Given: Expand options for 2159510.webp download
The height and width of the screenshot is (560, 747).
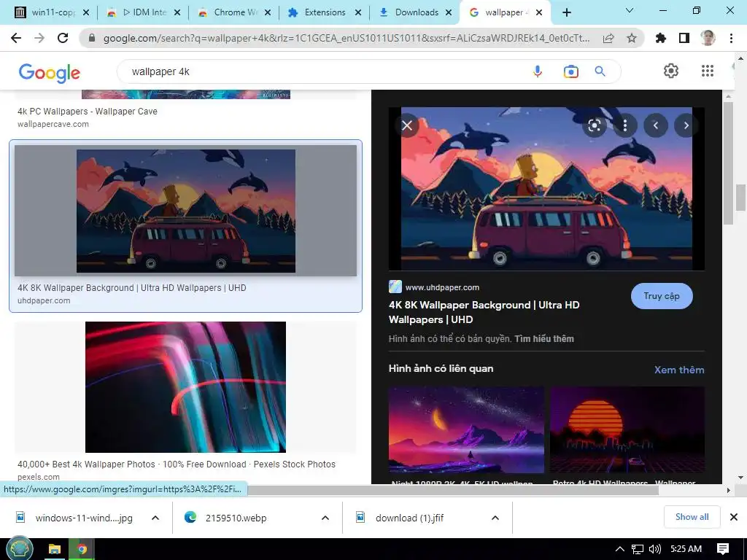Looking at the screenshot, I should (325, 518).
